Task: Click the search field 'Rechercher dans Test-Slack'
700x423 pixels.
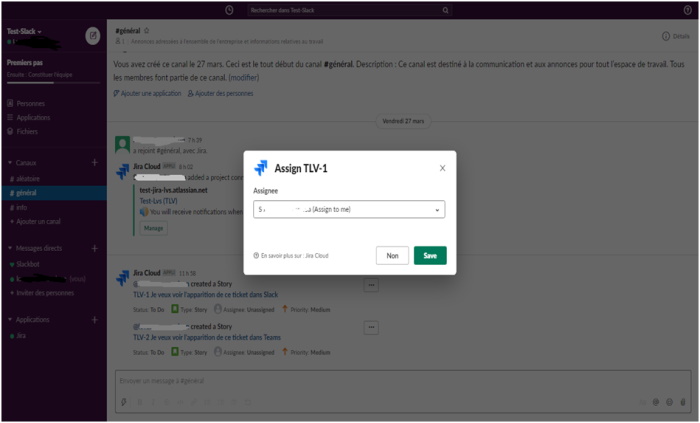Action: (x=348, y=10)
